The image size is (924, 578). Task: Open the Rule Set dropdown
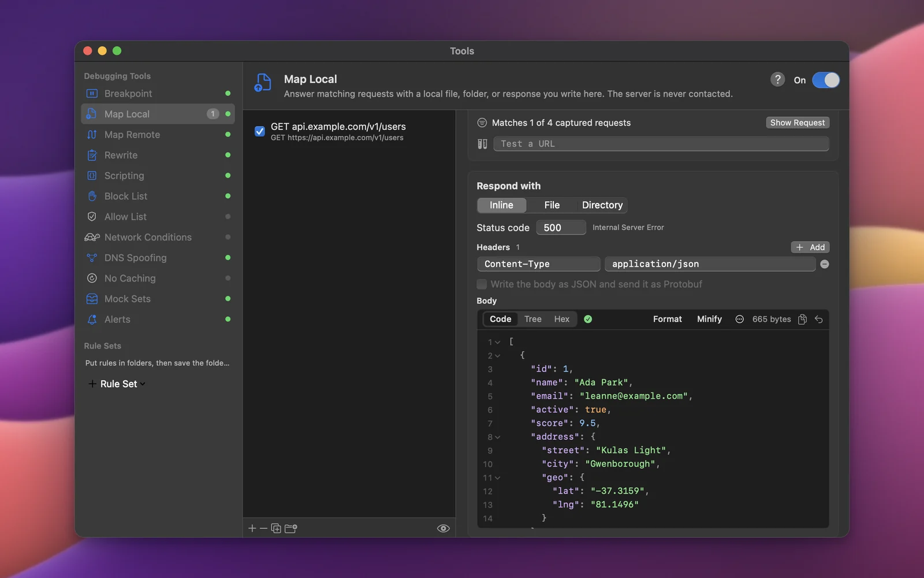coord(117,384)
